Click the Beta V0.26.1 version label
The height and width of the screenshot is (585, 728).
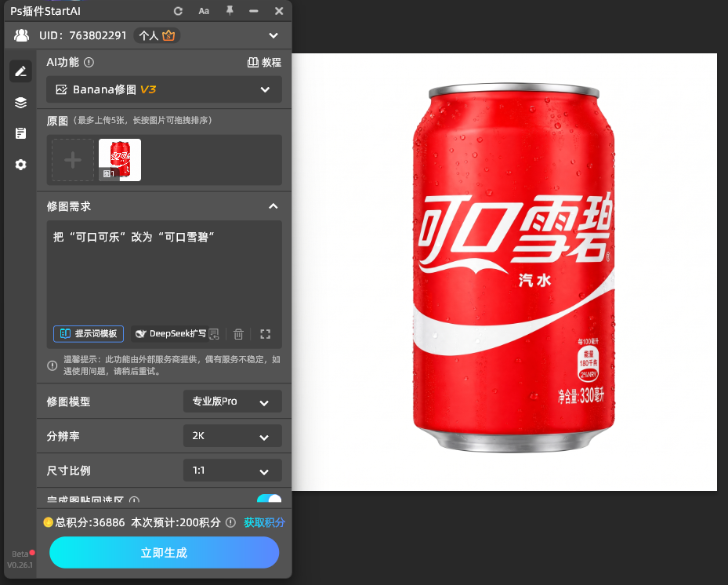click(x=20, y=559)
